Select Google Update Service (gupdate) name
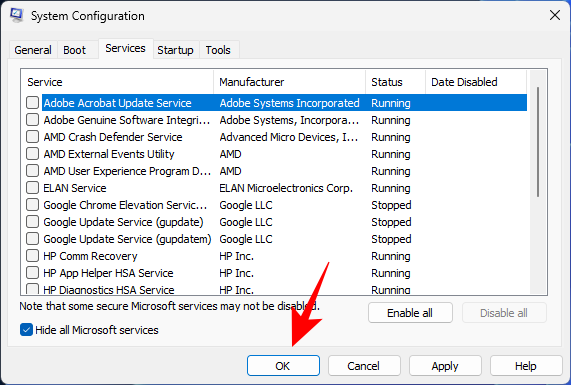 click(123, 222)
